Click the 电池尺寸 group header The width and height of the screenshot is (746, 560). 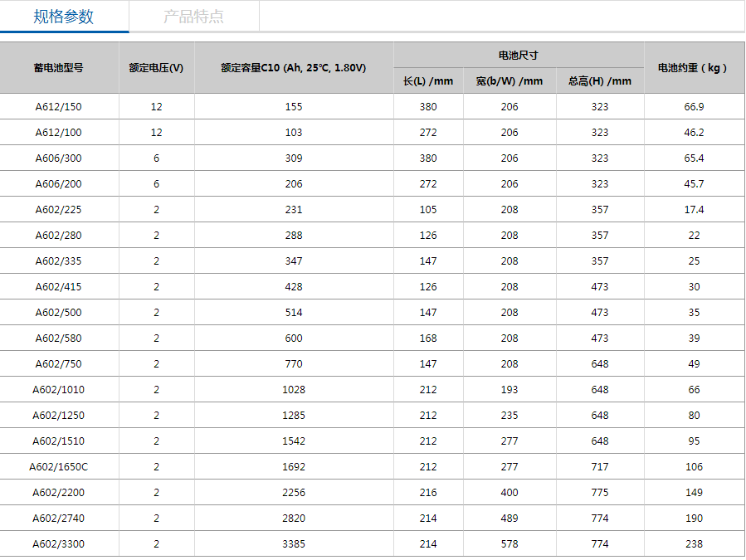(x=518, y=55)
